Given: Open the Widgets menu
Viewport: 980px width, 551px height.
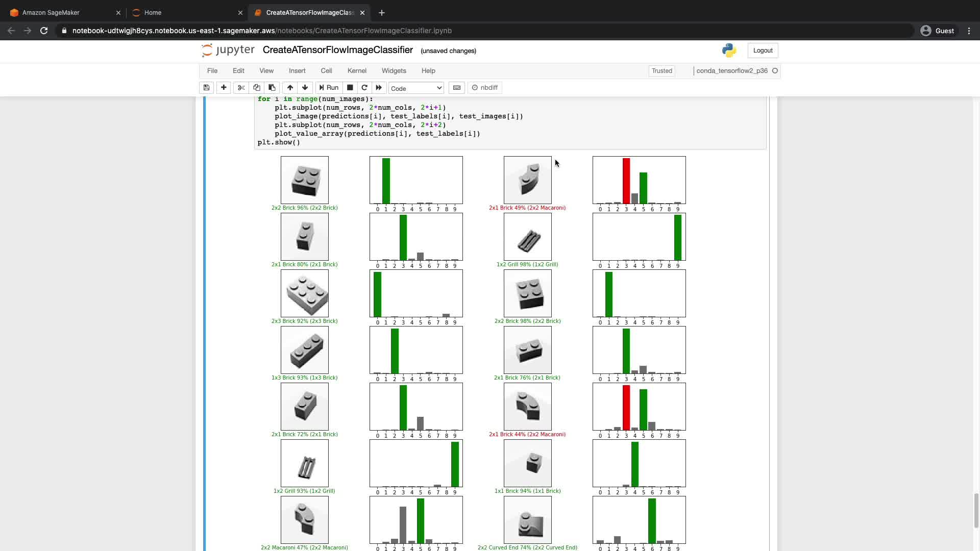Looking at the screenshot, I should point(394,71).
